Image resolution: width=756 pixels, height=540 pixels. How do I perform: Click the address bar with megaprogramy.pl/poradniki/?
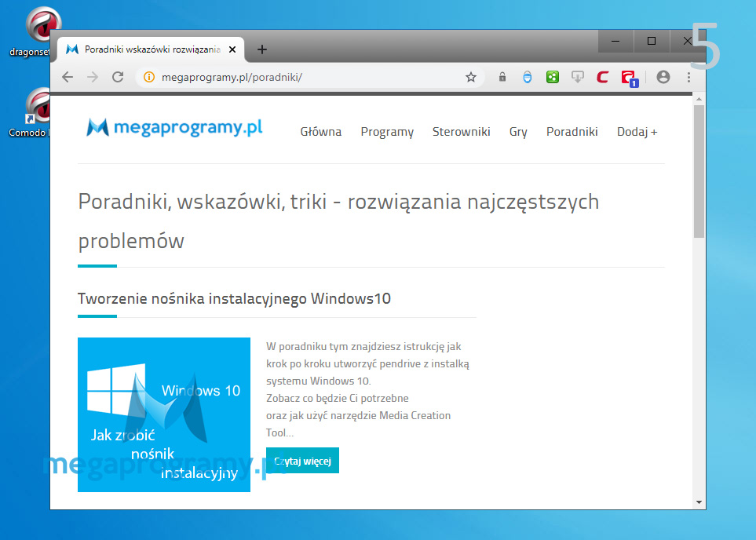(x=309, y=77)
